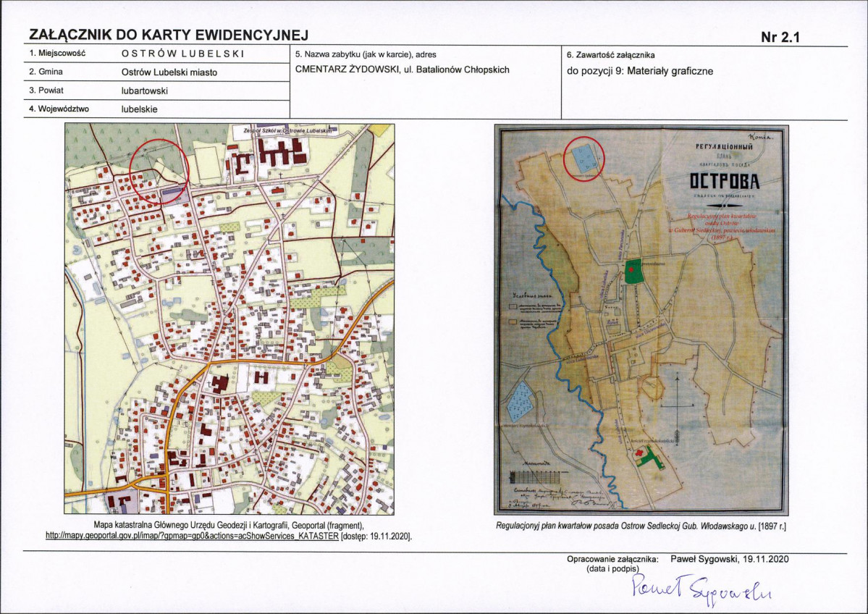
Task: Click the CMENTARZ ŻYDOWSKI monument name
Action: click(343, 70)
